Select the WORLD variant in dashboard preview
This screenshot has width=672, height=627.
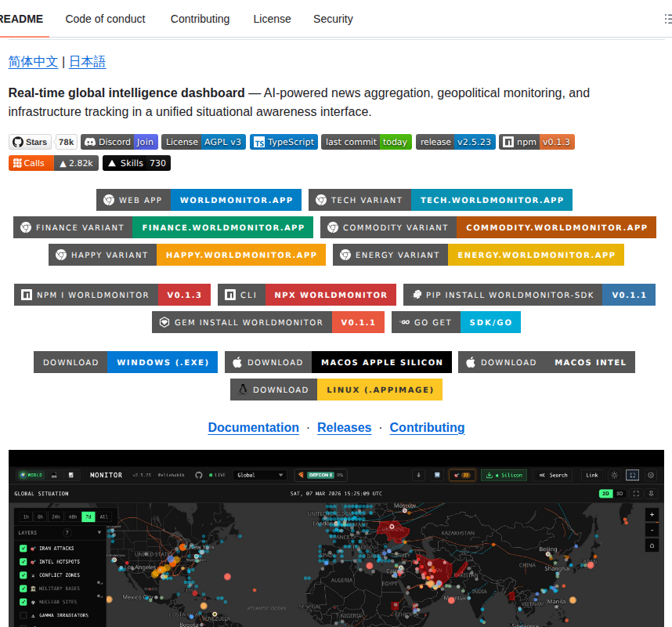pos(31,475)
